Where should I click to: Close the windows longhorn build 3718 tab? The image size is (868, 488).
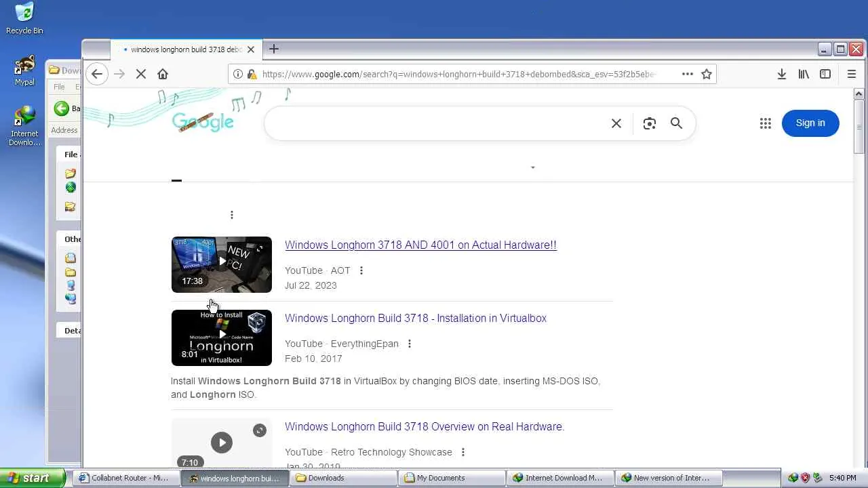coord(251,49)
